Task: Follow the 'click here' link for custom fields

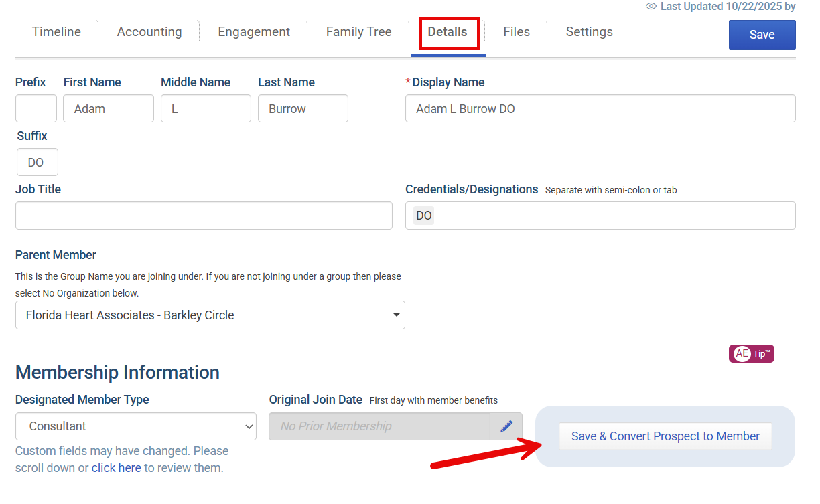Action: tap(117, 468)
